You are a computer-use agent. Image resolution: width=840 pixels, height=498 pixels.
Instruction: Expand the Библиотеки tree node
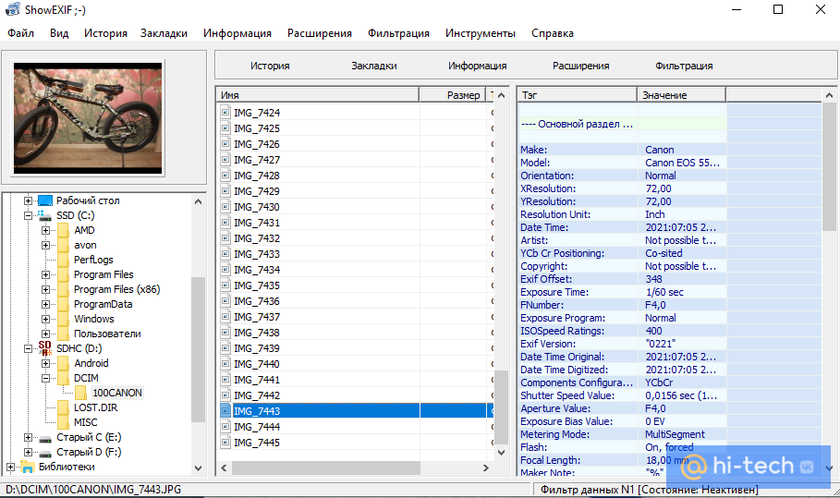pos(10,467)
